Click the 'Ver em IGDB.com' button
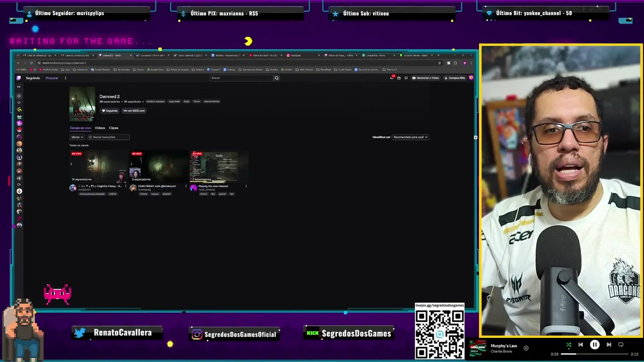 point(134,111)
